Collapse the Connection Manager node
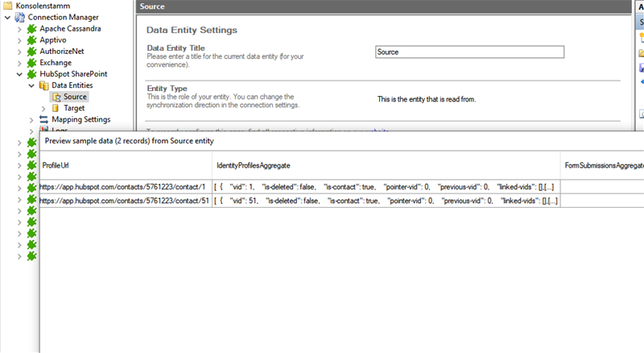 click(7, 17)
